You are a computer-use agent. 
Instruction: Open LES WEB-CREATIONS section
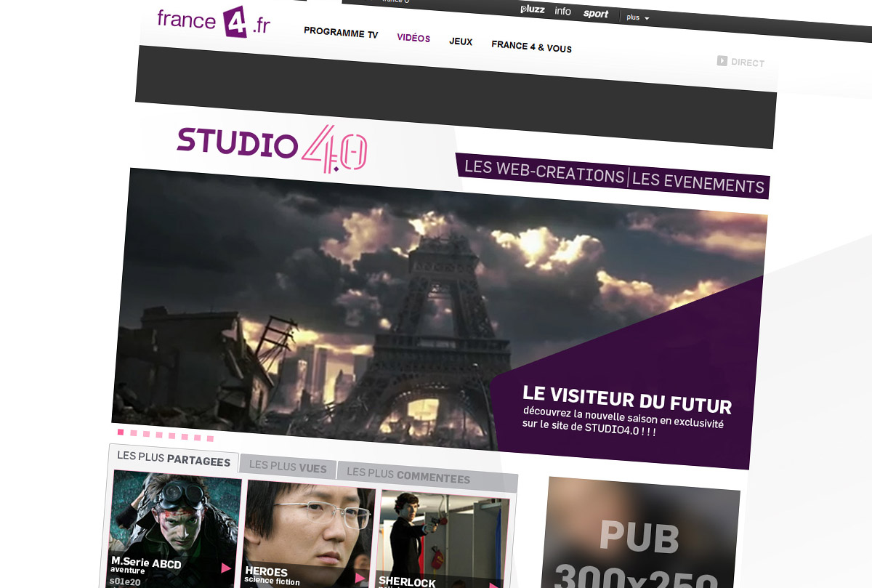tap(544, 172)
